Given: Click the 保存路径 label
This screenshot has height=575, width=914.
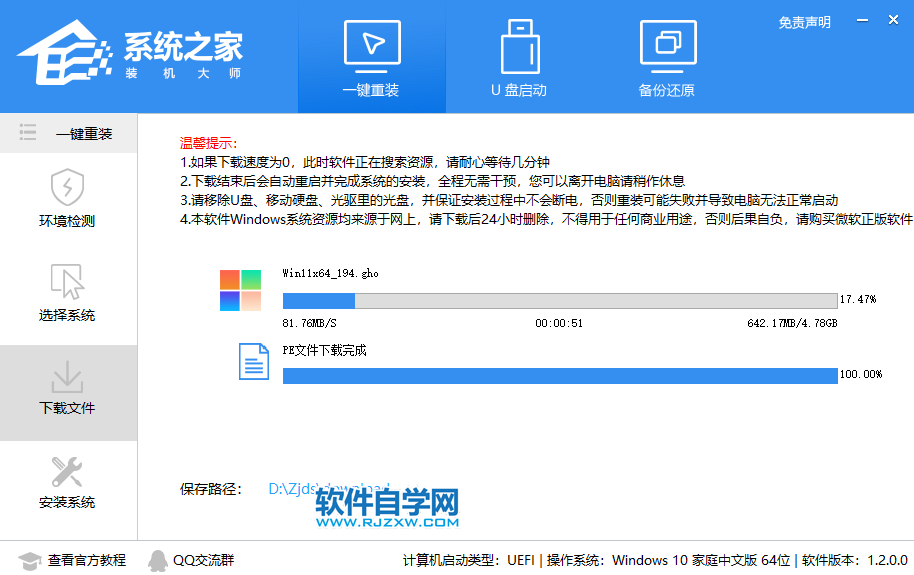Looking at the screenshot, I should click(x=210, y=489).
